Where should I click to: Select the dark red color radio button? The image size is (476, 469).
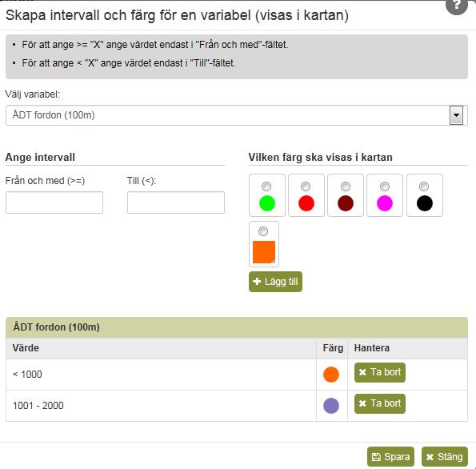(x=345, y=186)
